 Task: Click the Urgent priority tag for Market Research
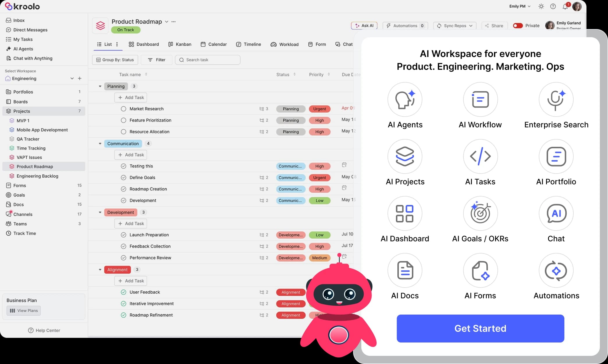coord(319,109)
